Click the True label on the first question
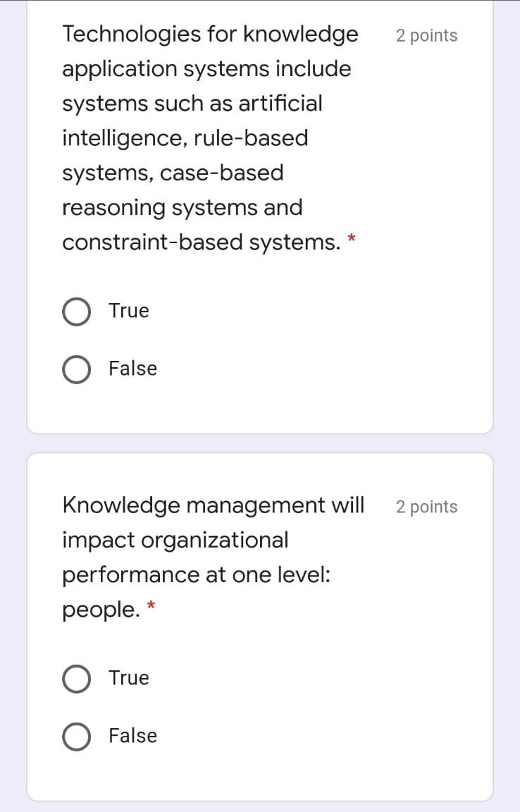 point(128,311)
